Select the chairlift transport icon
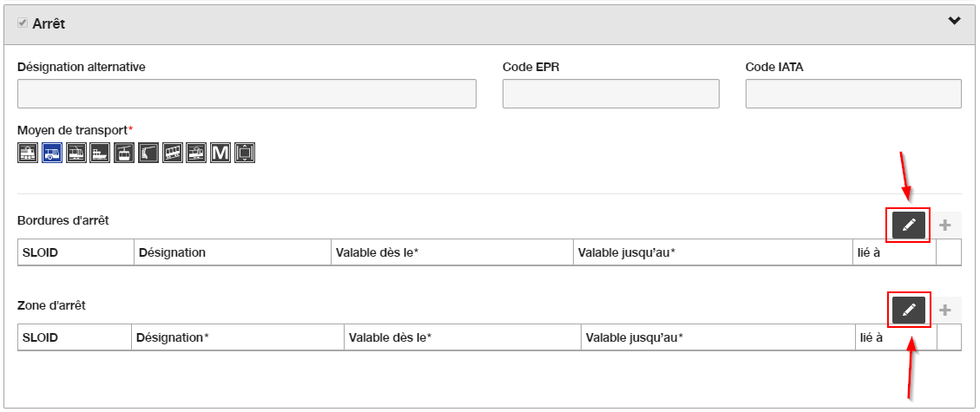Image resolution: width=980 pixels, height=412 pixels. [148, 153]
